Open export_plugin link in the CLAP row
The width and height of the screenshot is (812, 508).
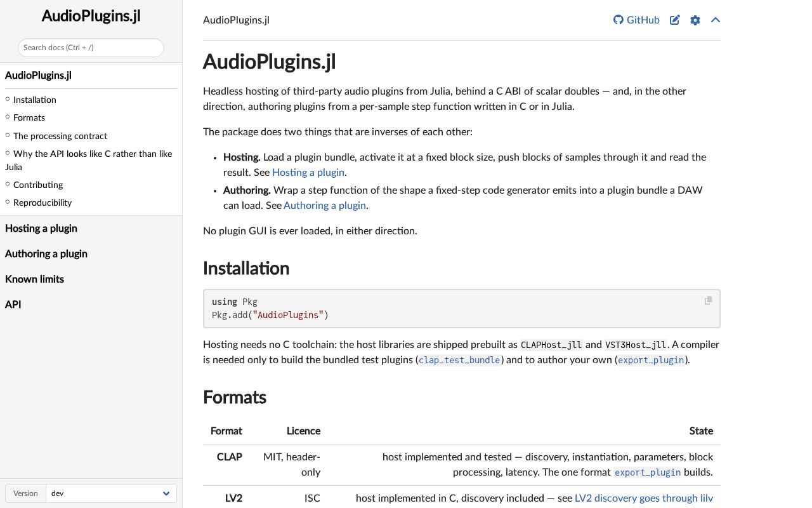click(x=648, y=472)
